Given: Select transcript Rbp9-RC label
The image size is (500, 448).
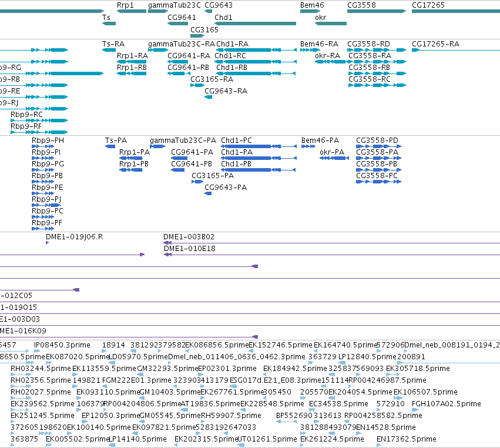Looking at the screenshot, I should [x=26, y=114].
